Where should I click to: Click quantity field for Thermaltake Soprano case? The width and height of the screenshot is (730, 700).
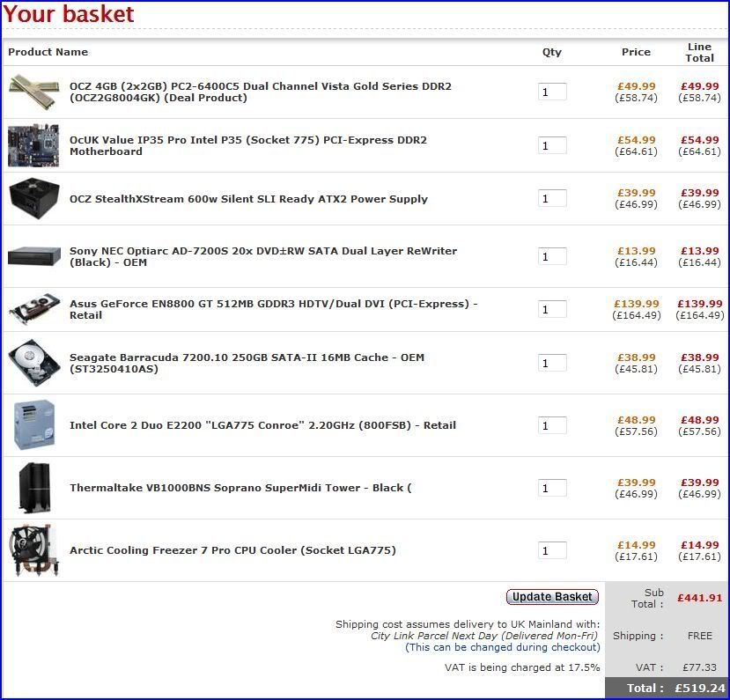click(552, 488)
